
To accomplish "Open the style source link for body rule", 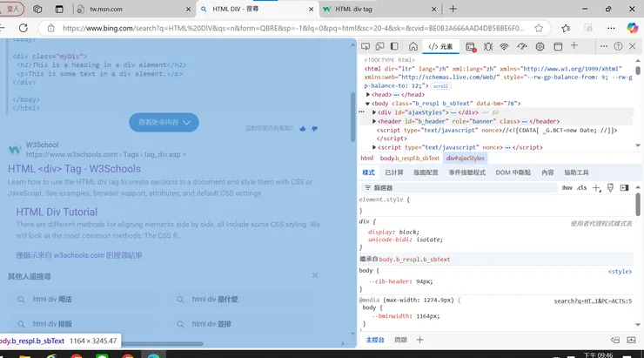I will point(620,271).
